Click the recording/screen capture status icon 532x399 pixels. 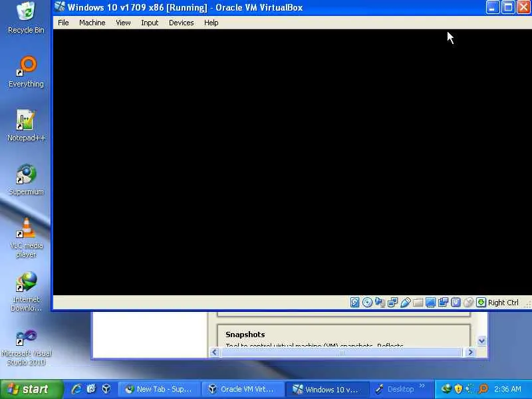tap(443, 303)
